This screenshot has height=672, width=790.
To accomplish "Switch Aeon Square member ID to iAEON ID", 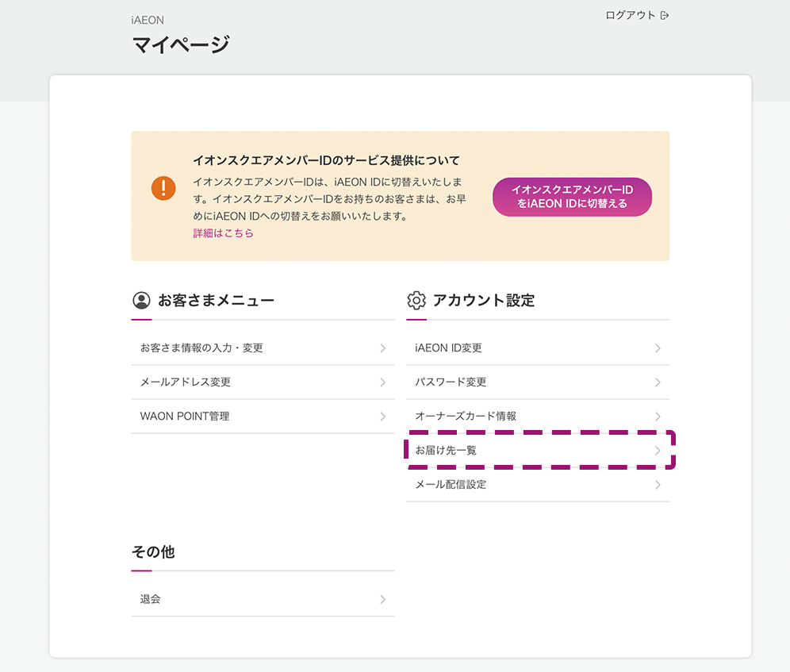I will coord(572,197).
